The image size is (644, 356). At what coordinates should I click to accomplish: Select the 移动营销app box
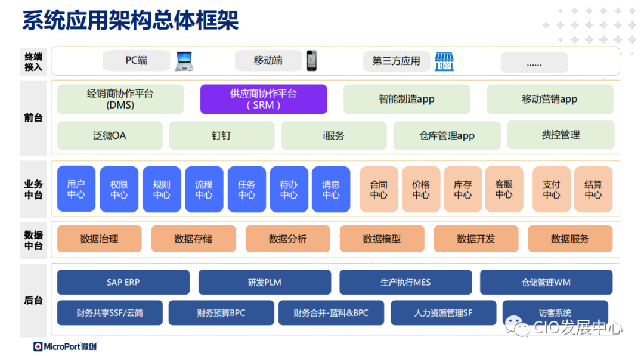tap(549, 99)
